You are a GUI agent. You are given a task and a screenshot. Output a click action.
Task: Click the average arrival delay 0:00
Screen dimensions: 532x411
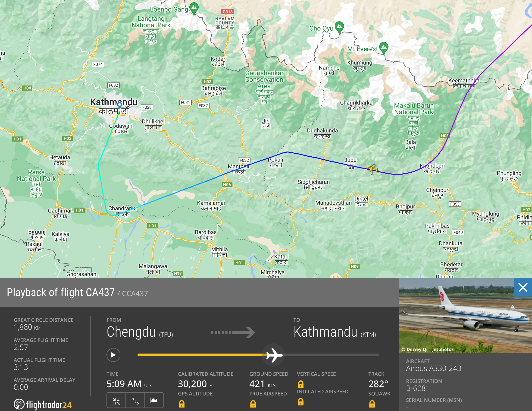tap(21, 387)
